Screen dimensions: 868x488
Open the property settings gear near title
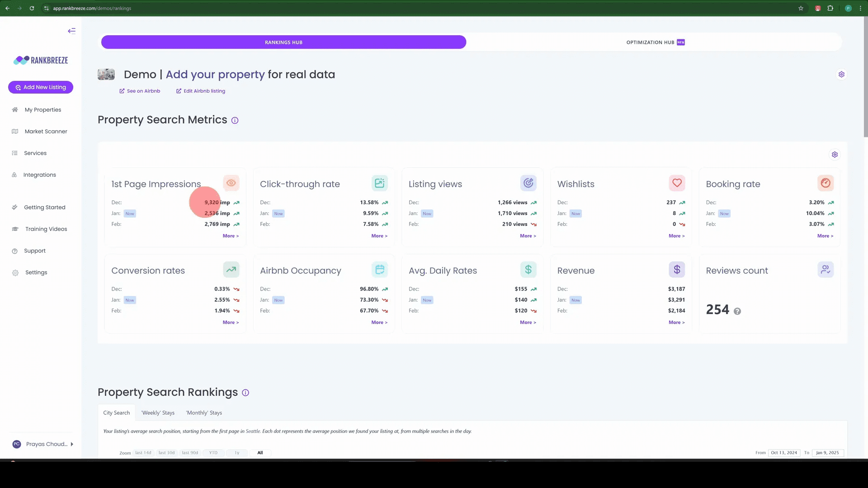pyautogui.click(x=841, y=75)
